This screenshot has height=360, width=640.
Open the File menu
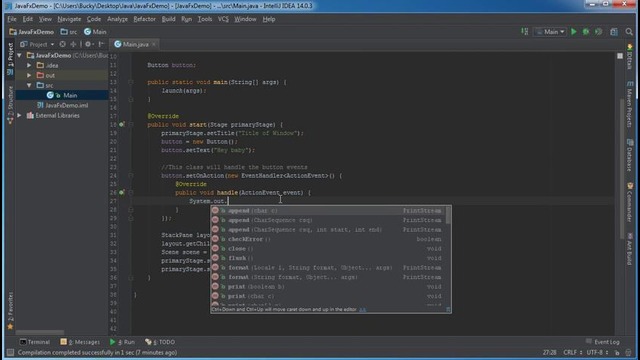pyautogui.click(x=12, y=19)
